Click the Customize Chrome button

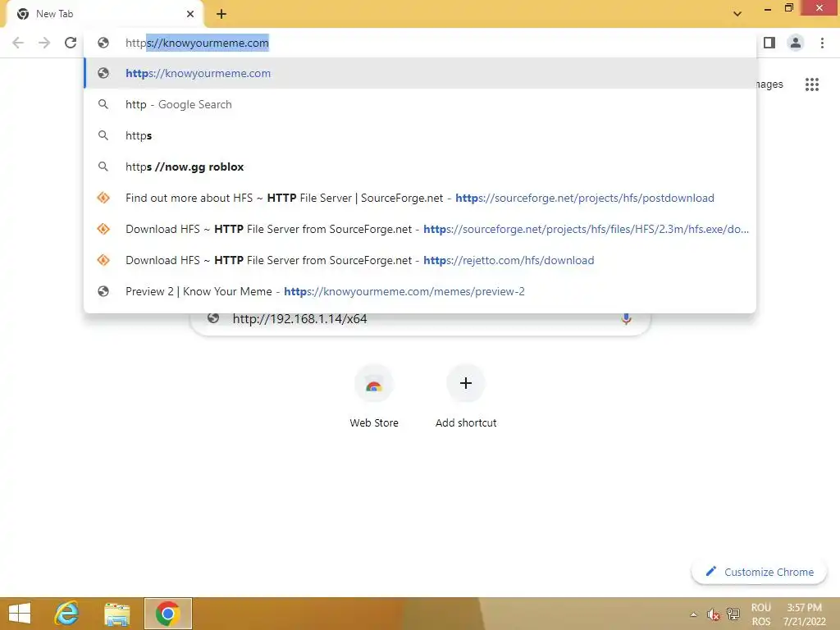[759, 572]
